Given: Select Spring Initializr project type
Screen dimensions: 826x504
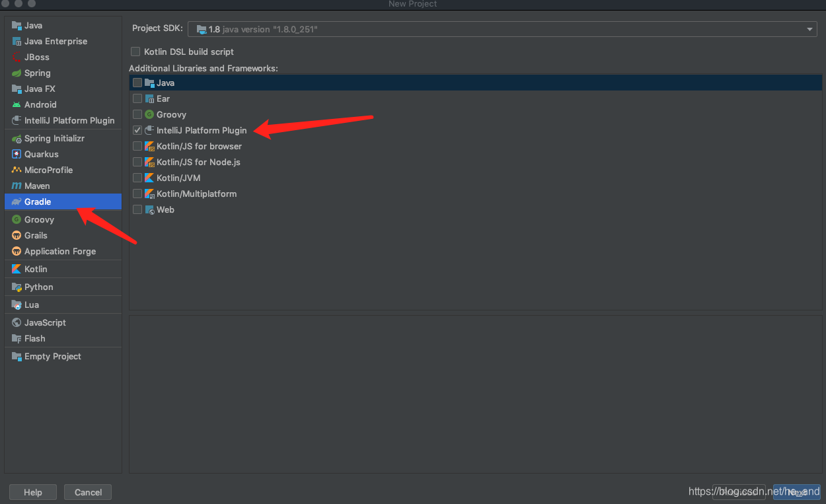Looking at the screenshot, I should click(63, 138).
